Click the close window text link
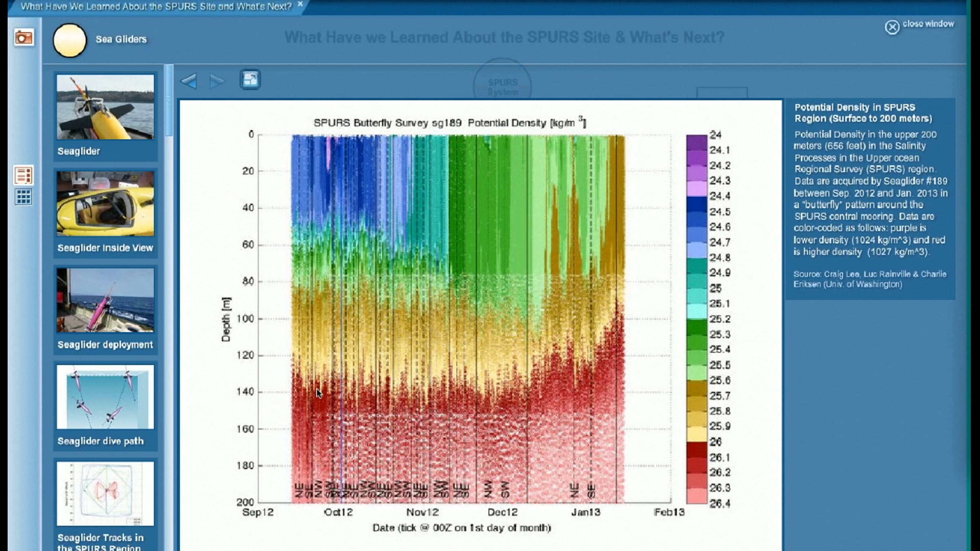The width and height of the screenshot is (980, 551). click(x=928, y=24)
